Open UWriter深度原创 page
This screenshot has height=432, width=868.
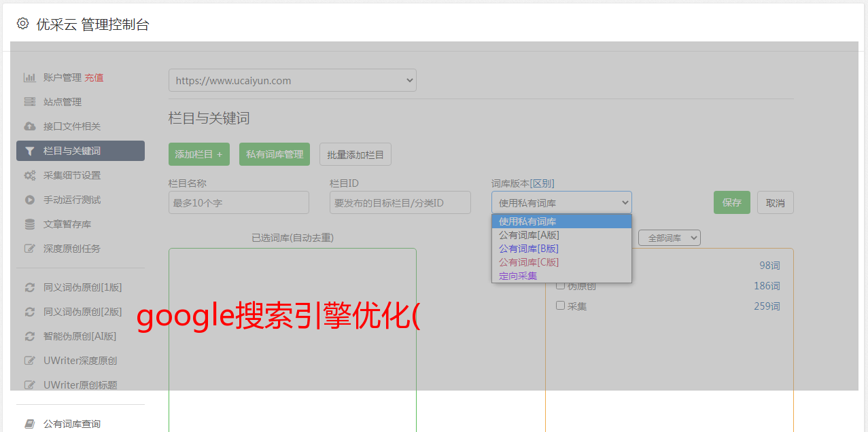pos(80,361)
